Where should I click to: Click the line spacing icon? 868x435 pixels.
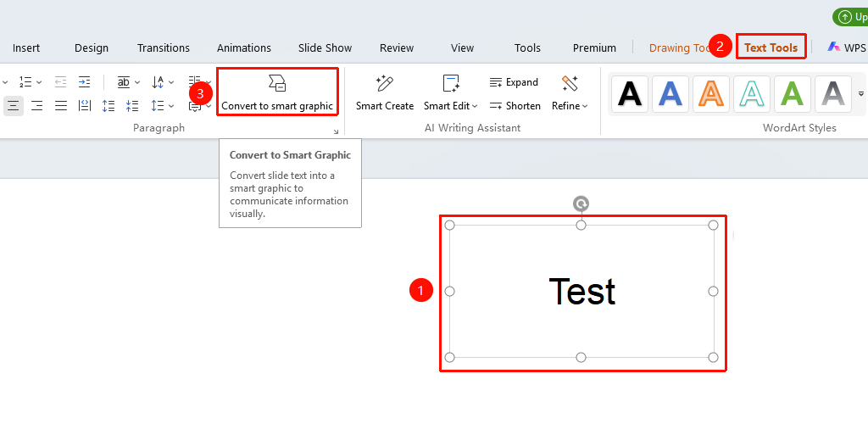point(158,105)
